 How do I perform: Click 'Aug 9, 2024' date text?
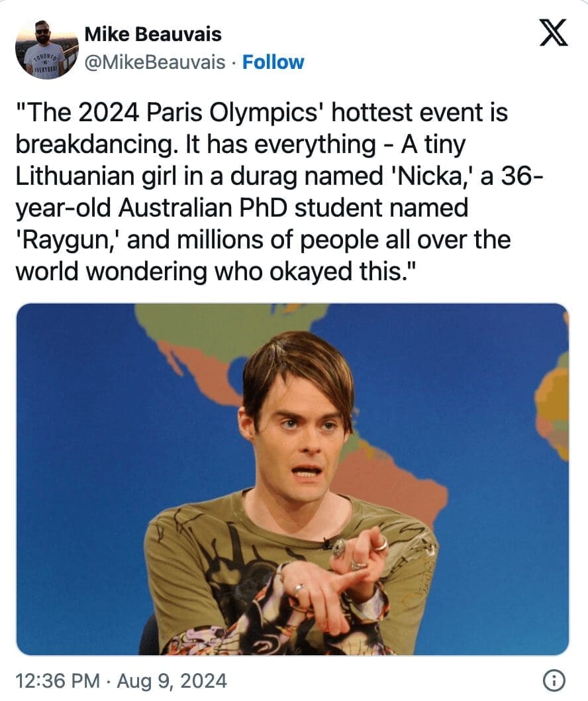tap(171, 679)
